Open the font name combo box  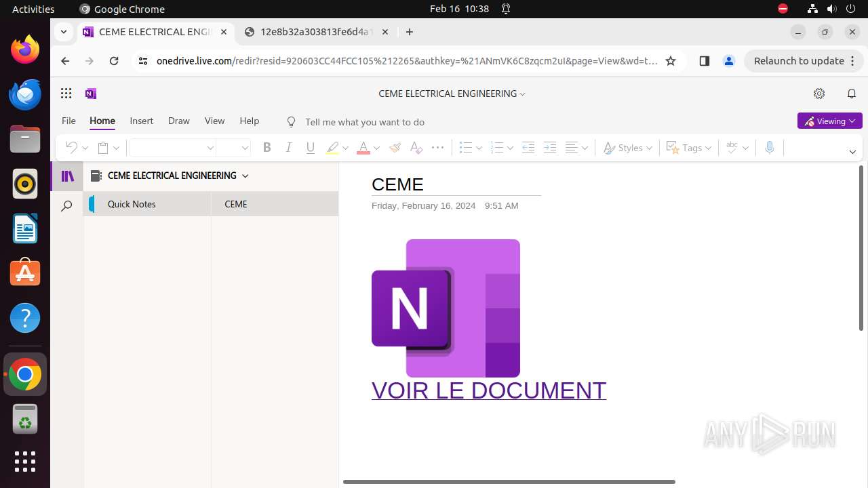pyautogui.click(x=173, y=148)
